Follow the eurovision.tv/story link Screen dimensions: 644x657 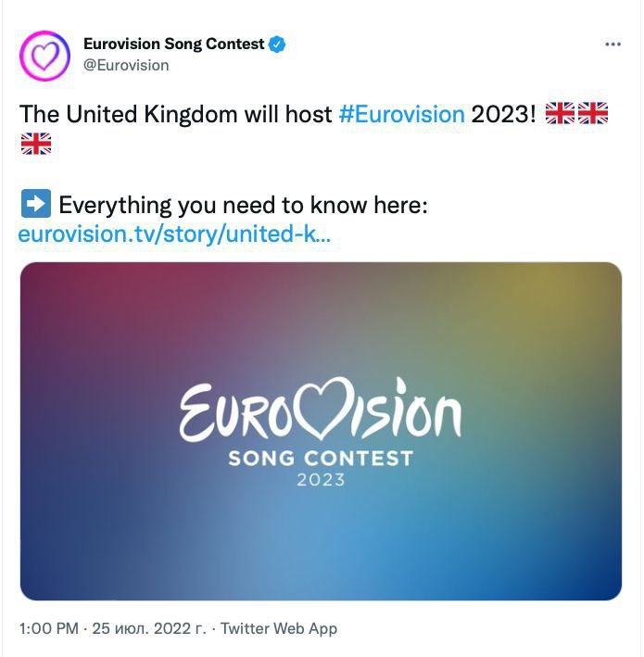pos(174,234)
